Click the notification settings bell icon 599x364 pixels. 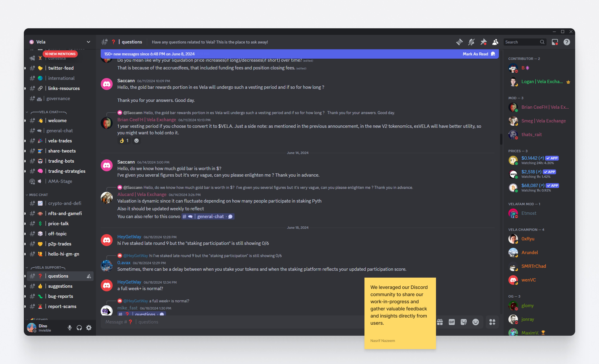[x=471, y=42]
